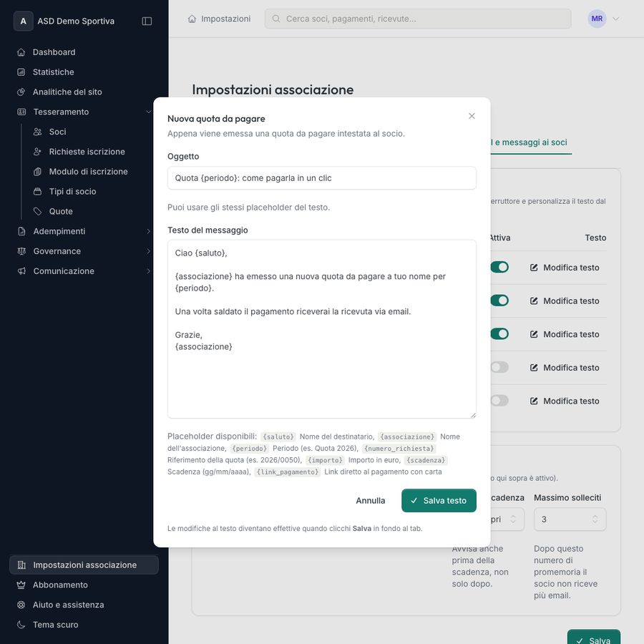Cancel with the Annulla button
The height and width of the screenshot is (644, 644).
(x=371, y=501)
